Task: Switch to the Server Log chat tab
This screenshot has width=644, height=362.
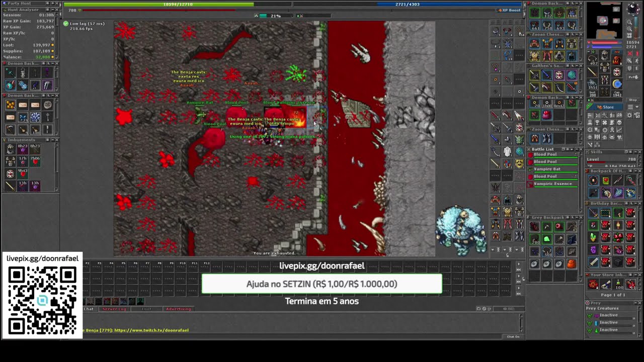Action: coord(114,309)
